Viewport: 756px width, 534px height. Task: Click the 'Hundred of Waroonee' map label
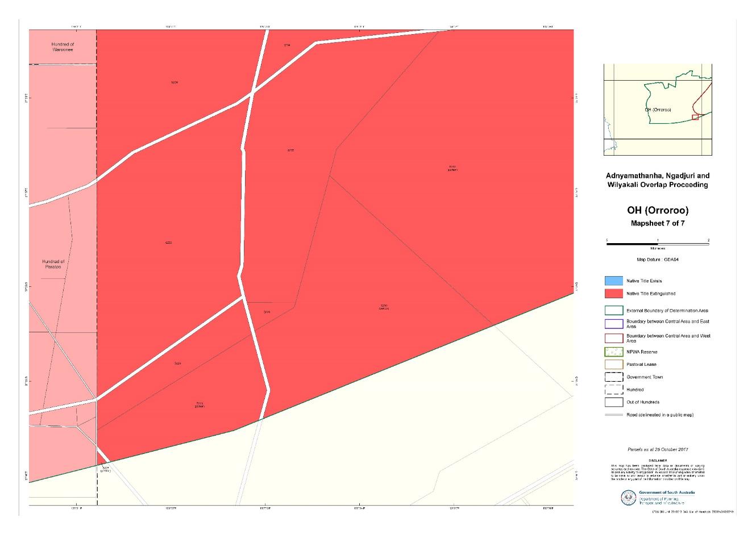[x=63, y=47]
